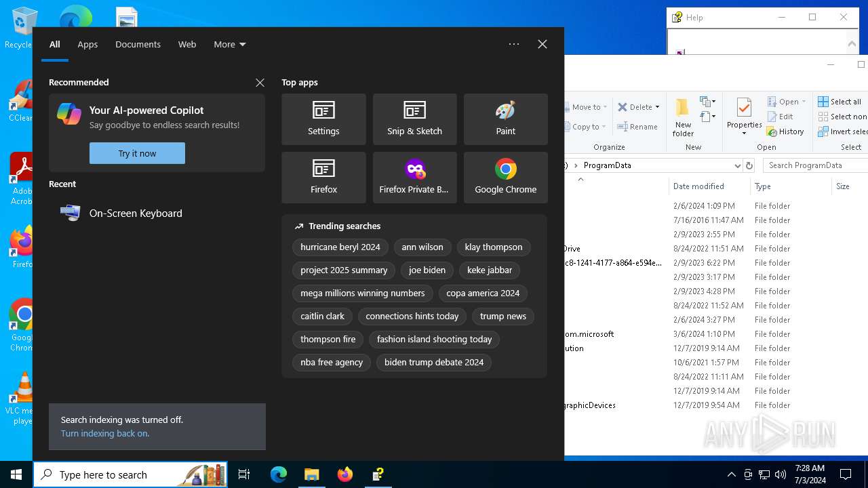Open Delete dropdown in Explorer
Viewport: 868px width, 488px height.
(657, 107)
